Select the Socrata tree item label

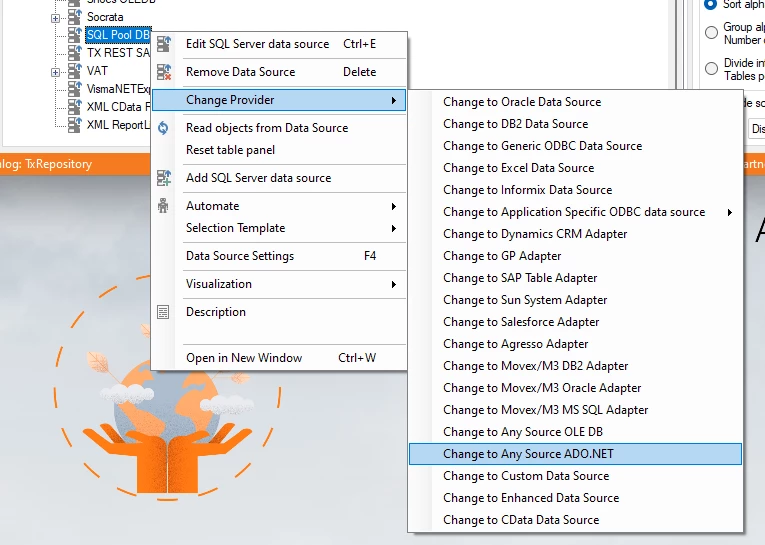(x=105, y=17)
